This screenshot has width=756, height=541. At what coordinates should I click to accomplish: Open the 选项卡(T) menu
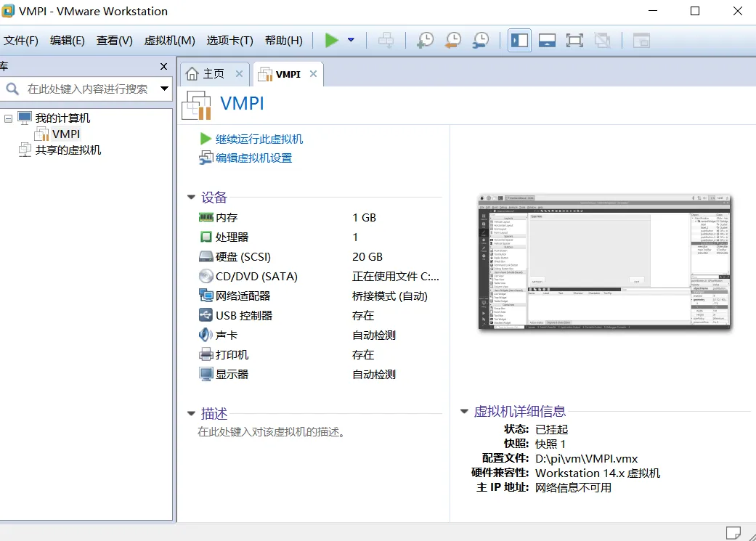coord(229,41)
